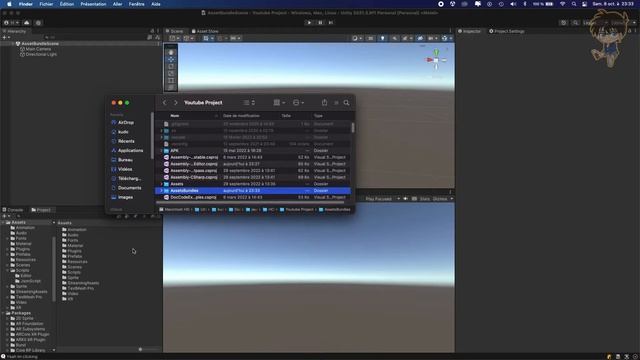The image size is (640, 360).
Task: Switch to the Project tab
Action: click(x=41, y=210)
